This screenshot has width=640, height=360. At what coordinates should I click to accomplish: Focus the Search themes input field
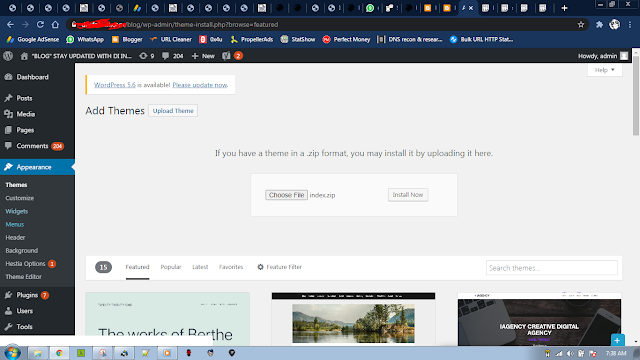click(x=551, y=268)
